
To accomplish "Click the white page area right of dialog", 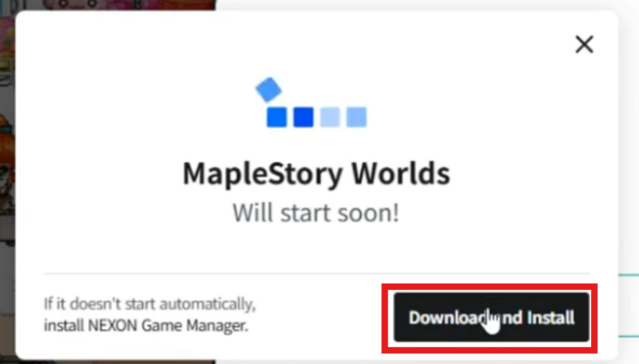I will 629,143.
